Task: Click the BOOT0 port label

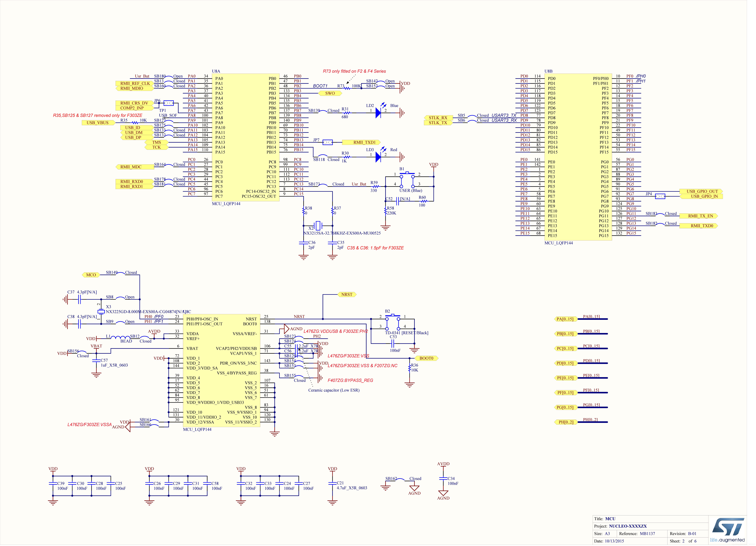Action: (x=426, y=358)
